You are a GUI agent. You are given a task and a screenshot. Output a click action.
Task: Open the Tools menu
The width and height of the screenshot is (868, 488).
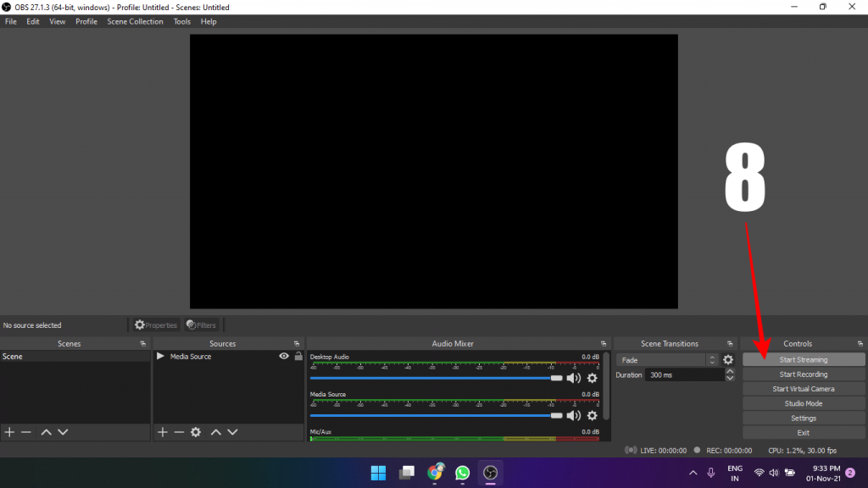(182, 22)
